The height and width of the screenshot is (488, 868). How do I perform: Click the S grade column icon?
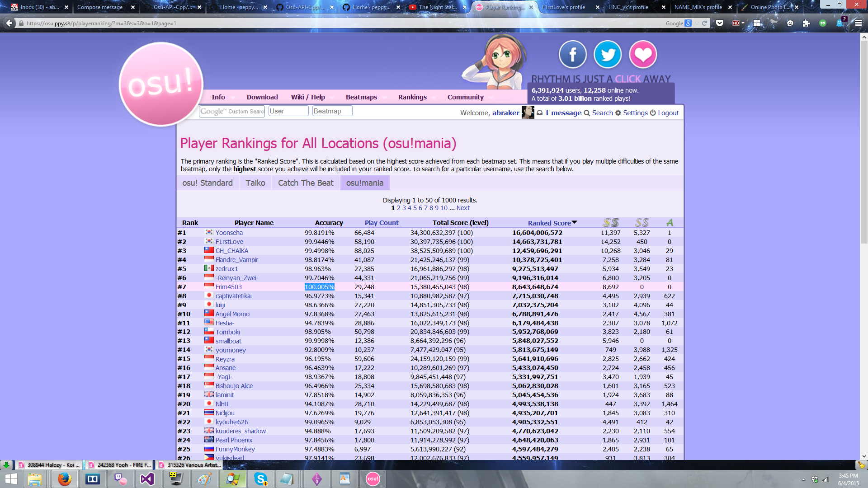[642, 222]
